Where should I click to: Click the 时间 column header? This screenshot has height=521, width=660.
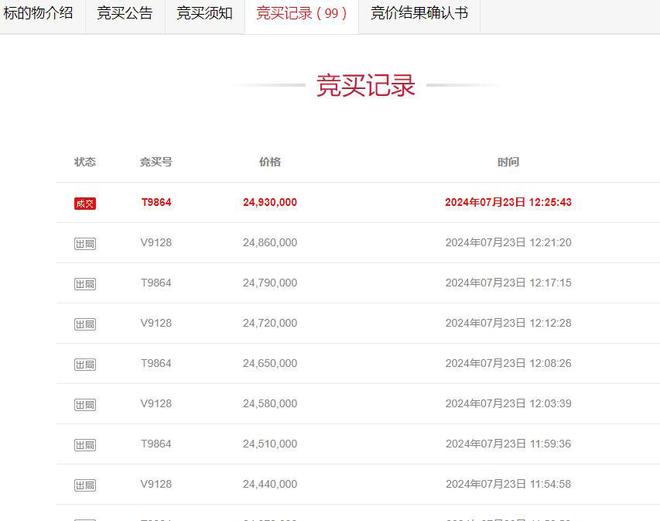[508, 162]
